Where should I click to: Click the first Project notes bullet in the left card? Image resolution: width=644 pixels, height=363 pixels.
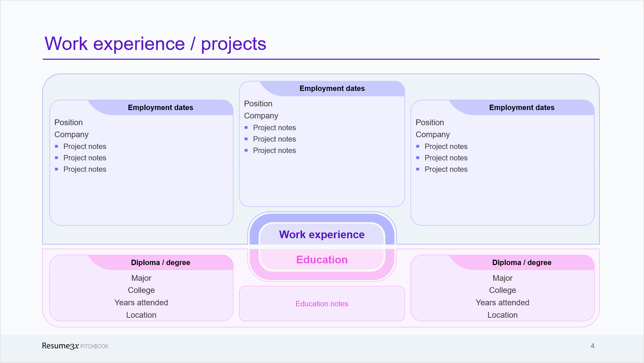(x=84, y=147)
